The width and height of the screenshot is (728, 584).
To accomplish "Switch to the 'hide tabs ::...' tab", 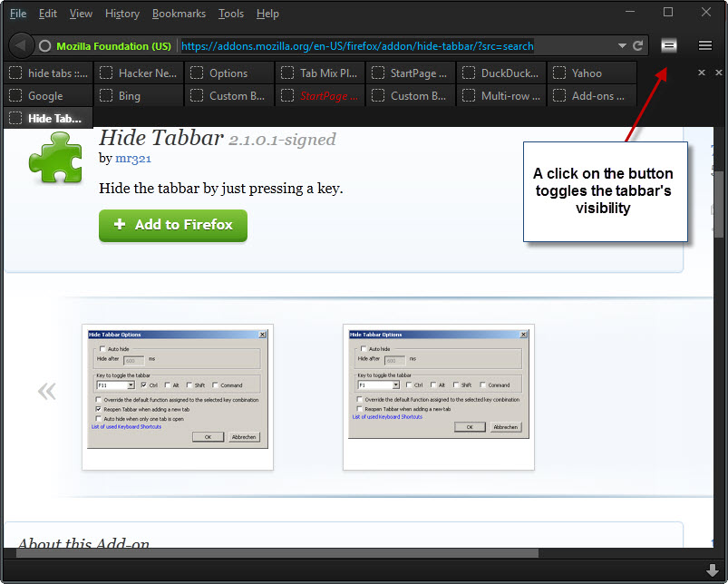I will pos(48,73).
